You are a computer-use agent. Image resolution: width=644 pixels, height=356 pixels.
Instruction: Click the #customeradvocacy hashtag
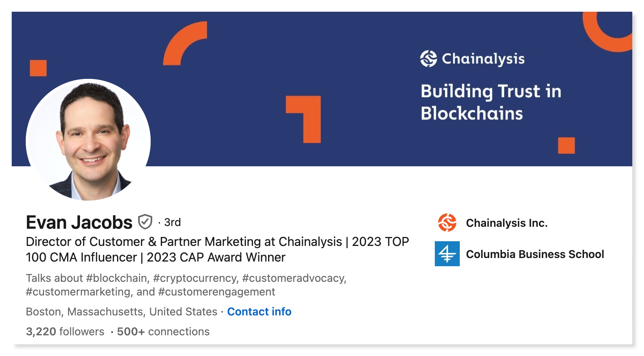pyautogui.click(x=294, y=278)
